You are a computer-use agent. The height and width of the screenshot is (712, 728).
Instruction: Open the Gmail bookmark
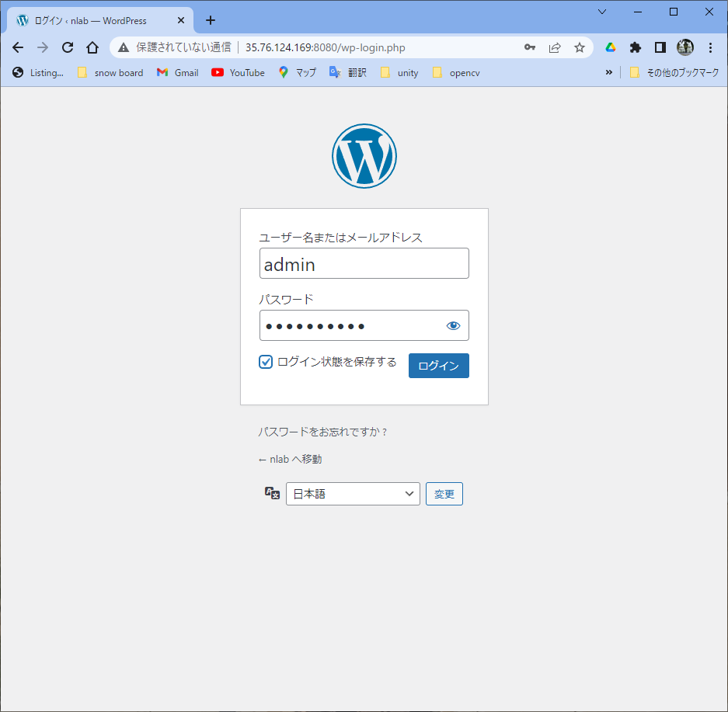pos(177,72)
